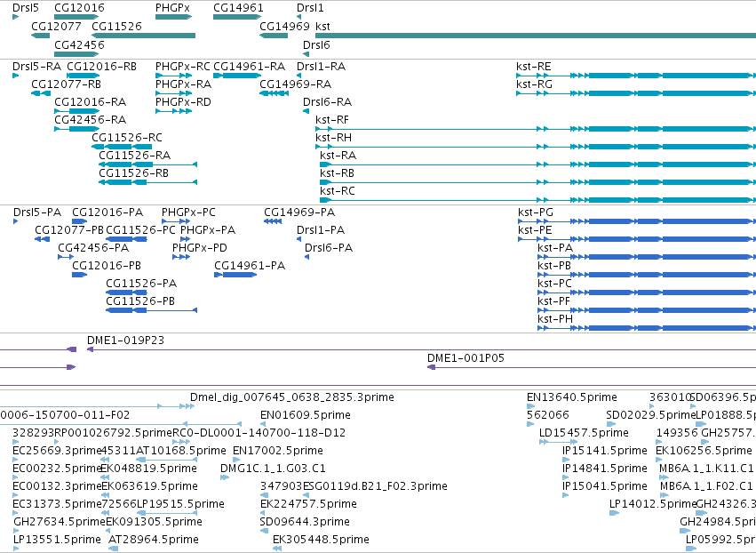This screenshot has height=553, width=756.
Task: Select the CG14961-PA protein feature
Action: 235,275
